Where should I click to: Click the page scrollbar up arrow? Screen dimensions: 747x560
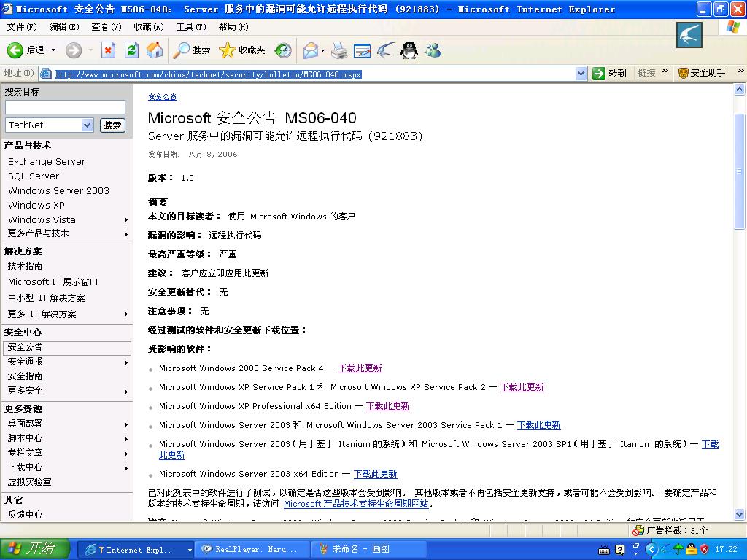(740, 89)
